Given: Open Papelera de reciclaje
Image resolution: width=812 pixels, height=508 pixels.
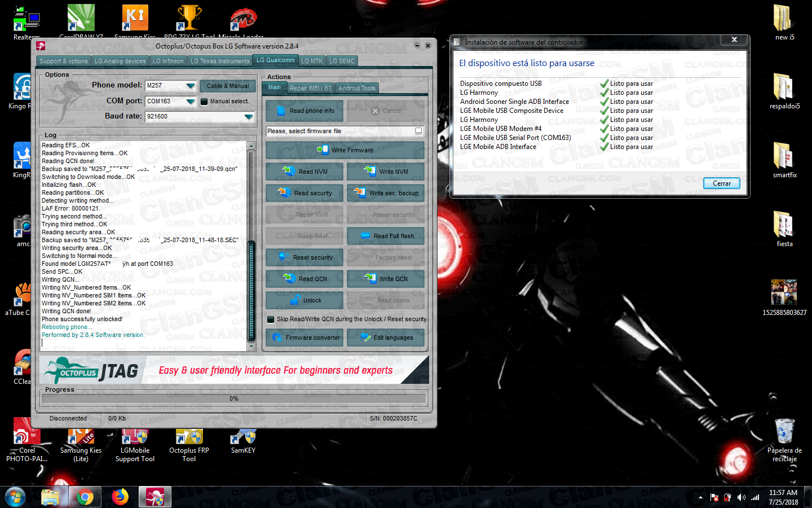Looking at the screenshot, I should [x=784, y=440].
